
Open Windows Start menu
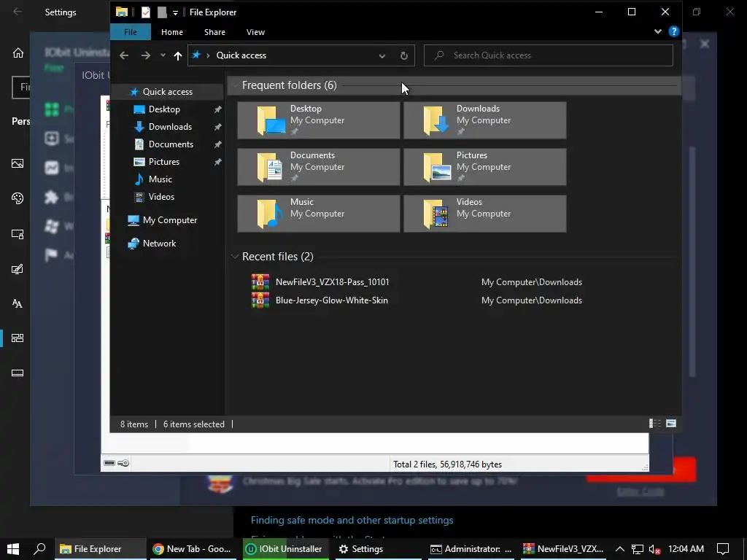[13, 549]
